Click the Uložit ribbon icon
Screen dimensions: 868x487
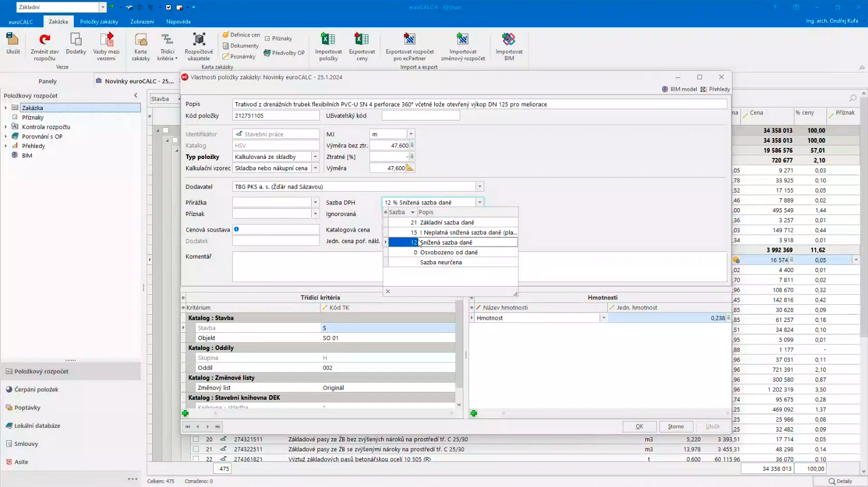tap(13, 44)
